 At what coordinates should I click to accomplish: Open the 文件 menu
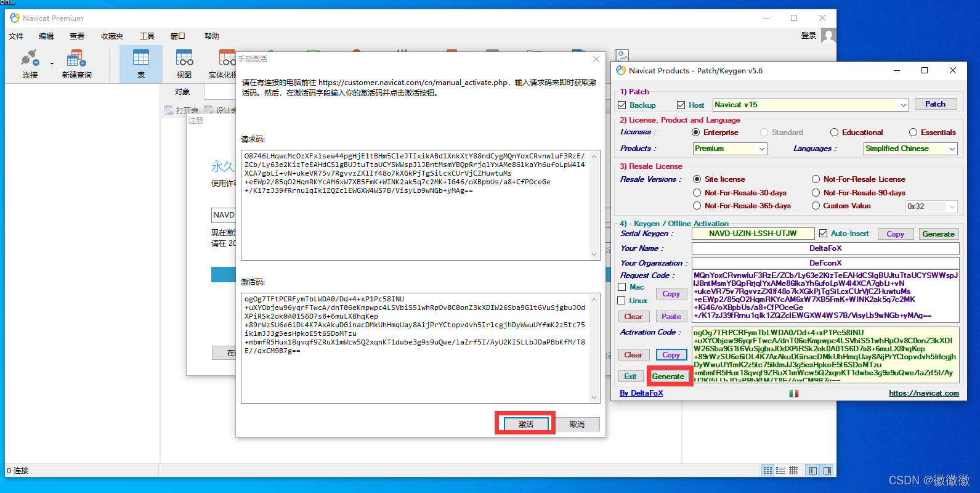16,36
